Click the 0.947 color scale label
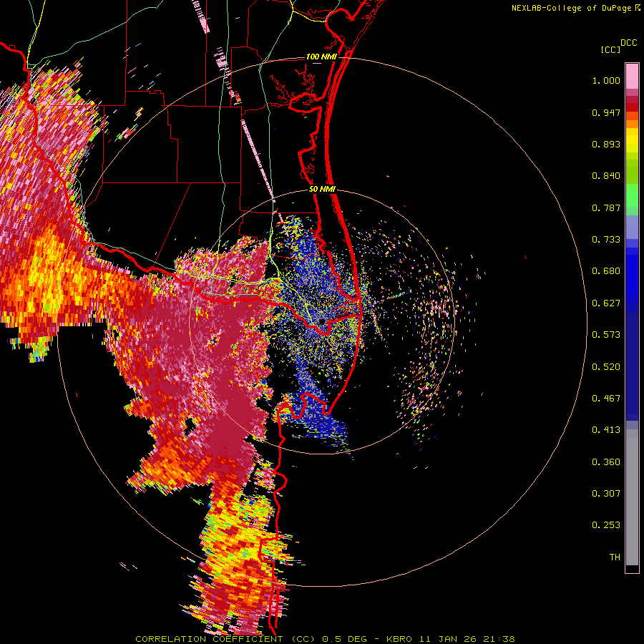Screen dimensions: 644x644 606,112
